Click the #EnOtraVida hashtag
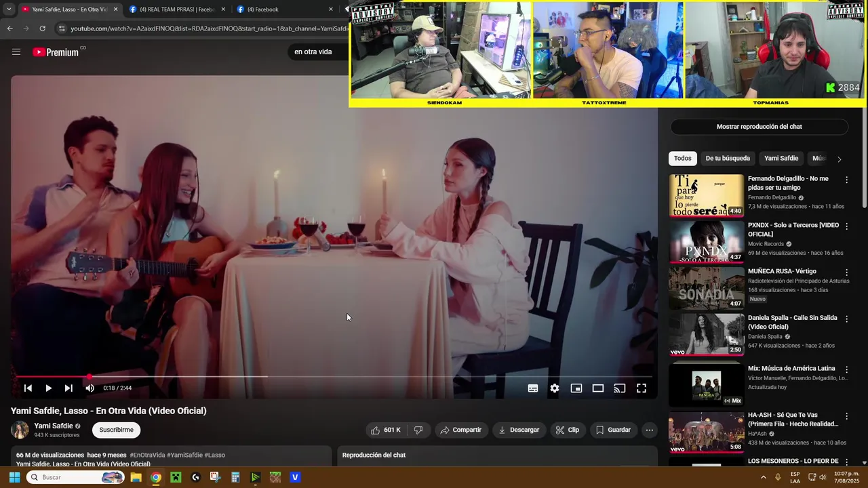868x488 pixels. 147,455
